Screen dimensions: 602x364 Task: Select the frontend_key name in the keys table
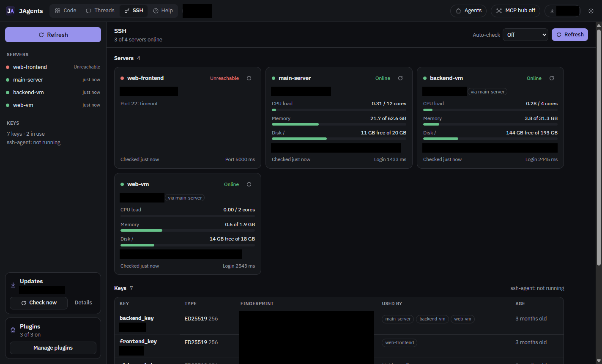coord(138,342)
